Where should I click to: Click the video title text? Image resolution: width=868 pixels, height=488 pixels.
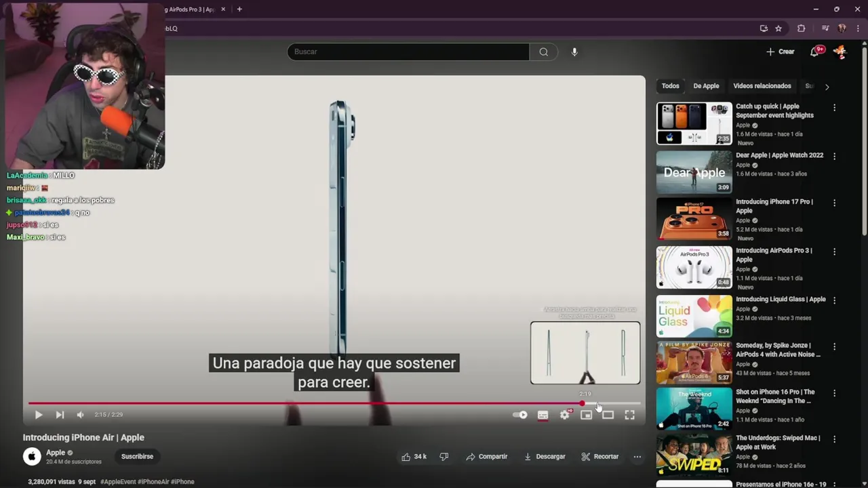click(83, 438)
